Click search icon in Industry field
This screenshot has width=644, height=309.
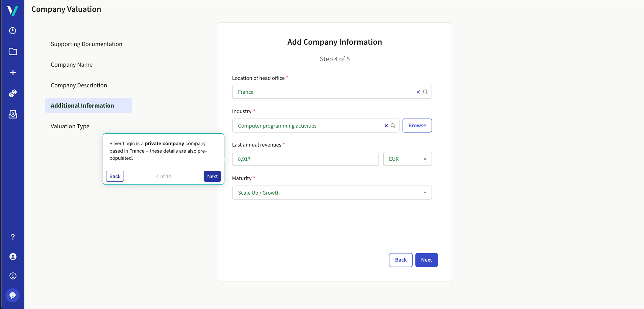[x=393, y=126]
